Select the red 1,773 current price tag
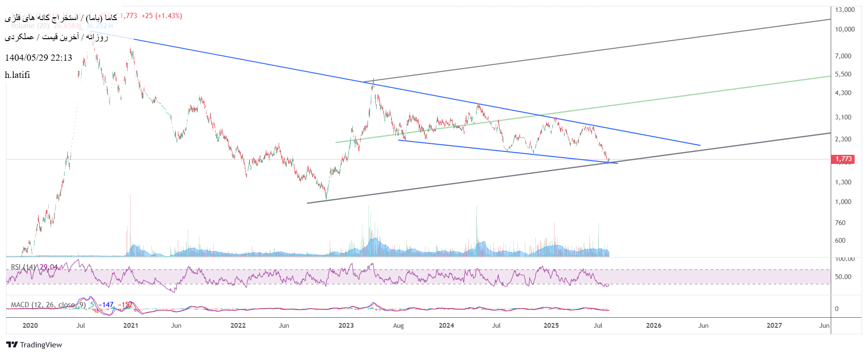Viewport: 868px width, 355px height. (843, 159)
